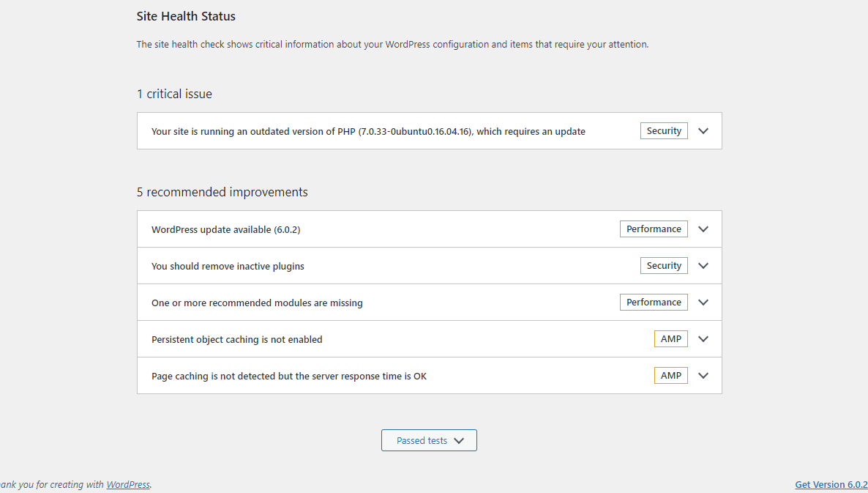This screenshot has width=868, height=493.
Task: Click the Security badge on PHP issue
Action: click(x=664, y=131)
